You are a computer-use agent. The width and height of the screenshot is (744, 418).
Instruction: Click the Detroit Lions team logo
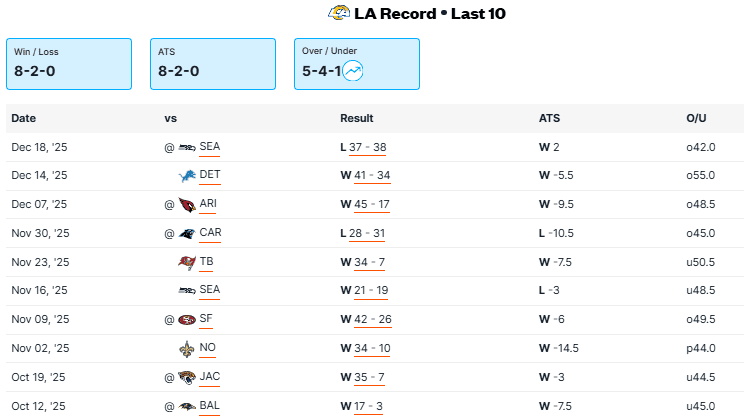(187, 175)
